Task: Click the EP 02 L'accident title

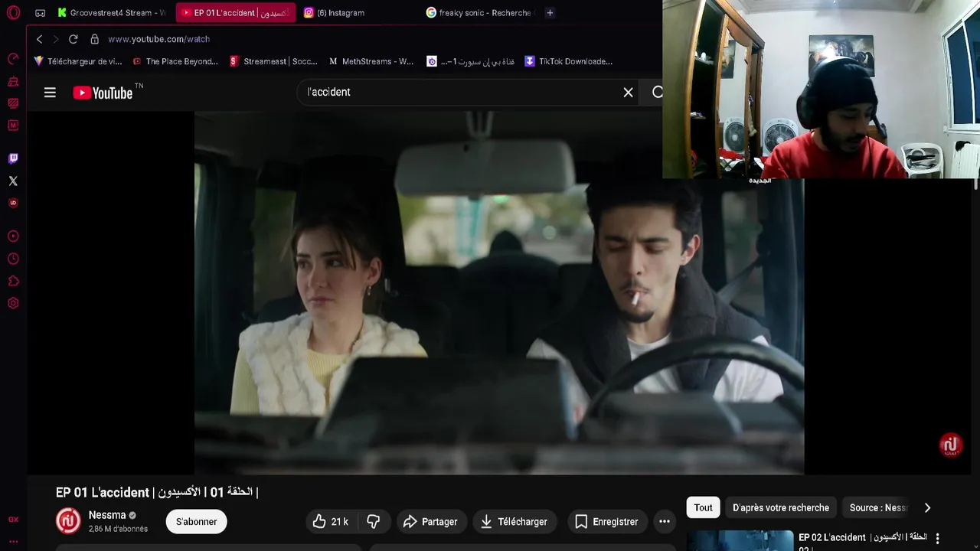Action: tap(863, 541)
